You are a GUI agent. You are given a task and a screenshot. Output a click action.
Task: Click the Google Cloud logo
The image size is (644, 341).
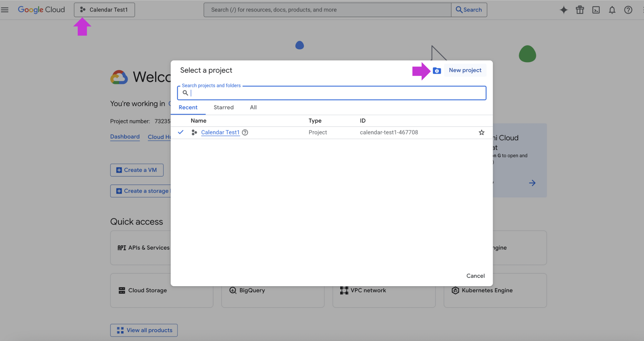click(x=41, y=10)
